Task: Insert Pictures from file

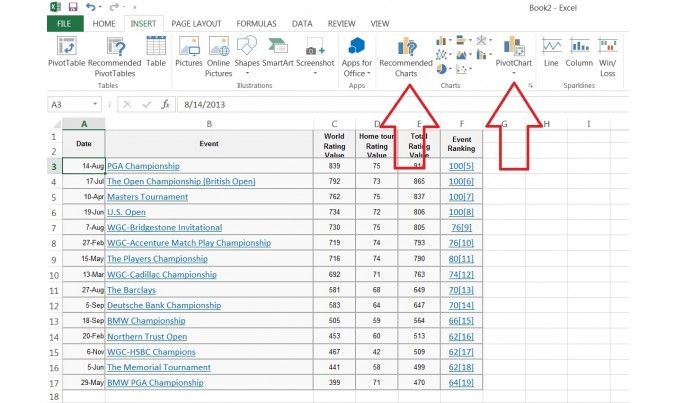Action: (189, 53)
